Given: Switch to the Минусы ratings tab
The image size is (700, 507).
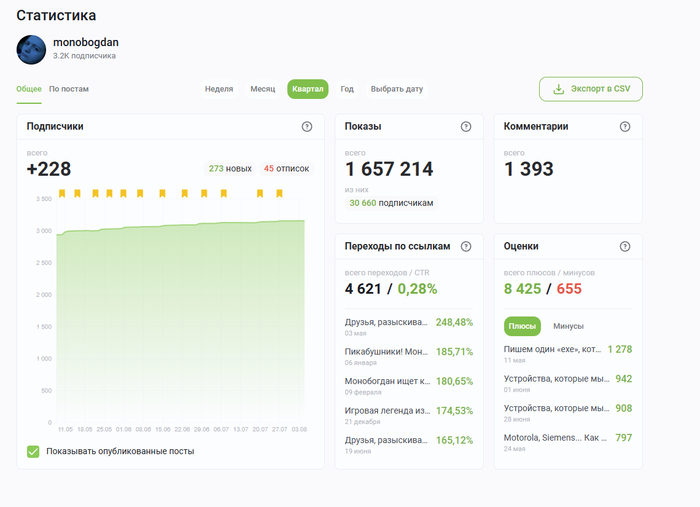Looking at the screenshot, I should [568, 326].
